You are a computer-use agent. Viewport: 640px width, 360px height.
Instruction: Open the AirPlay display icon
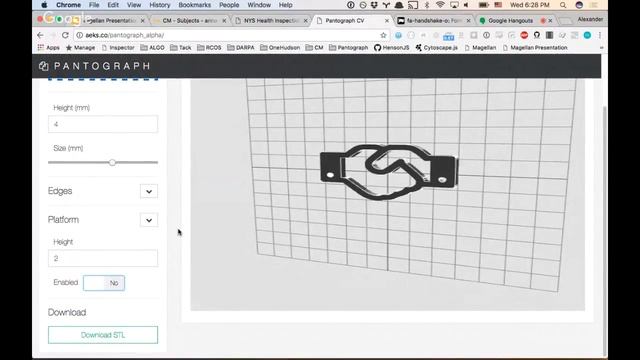[454, 5]
